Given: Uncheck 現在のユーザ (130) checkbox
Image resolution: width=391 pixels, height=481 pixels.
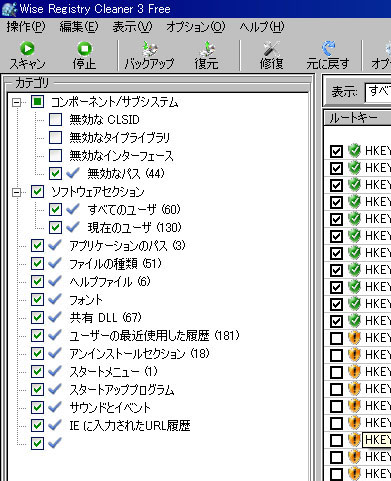Looking at the screenshot, I should click(55, 228).
